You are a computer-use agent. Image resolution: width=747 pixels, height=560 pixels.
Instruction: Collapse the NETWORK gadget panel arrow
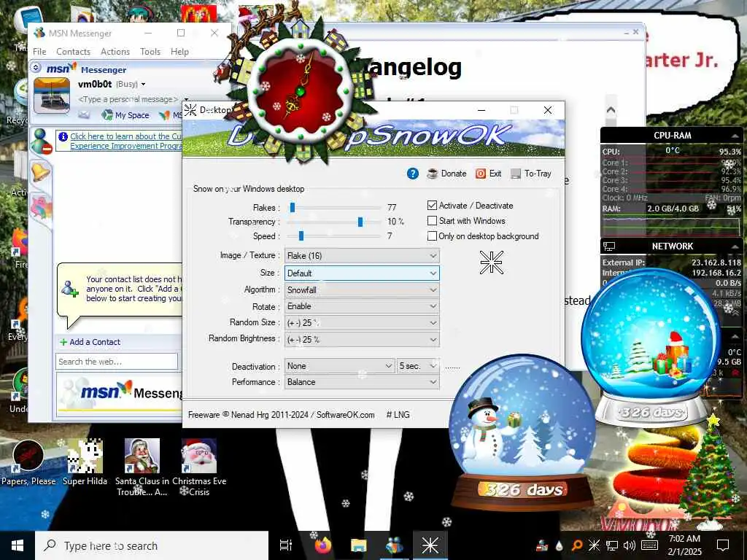(734, 246)
